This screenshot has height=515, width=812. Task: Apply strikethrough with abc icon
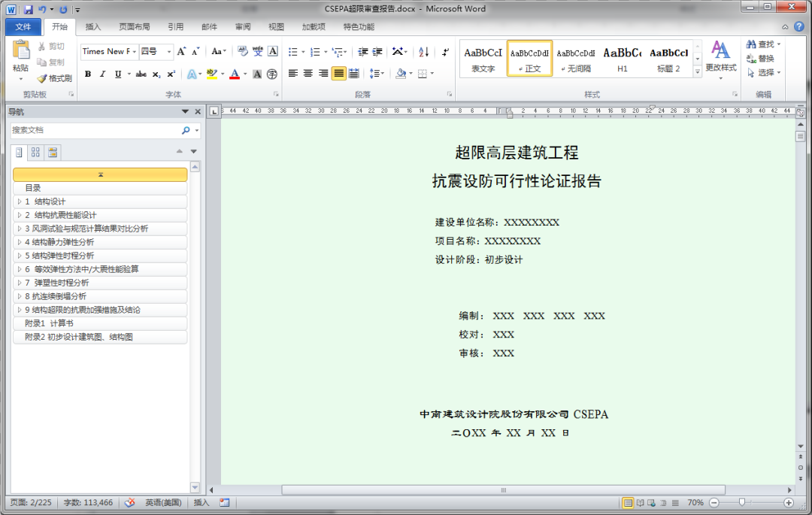pyautogui.click(x=141, y=74)
